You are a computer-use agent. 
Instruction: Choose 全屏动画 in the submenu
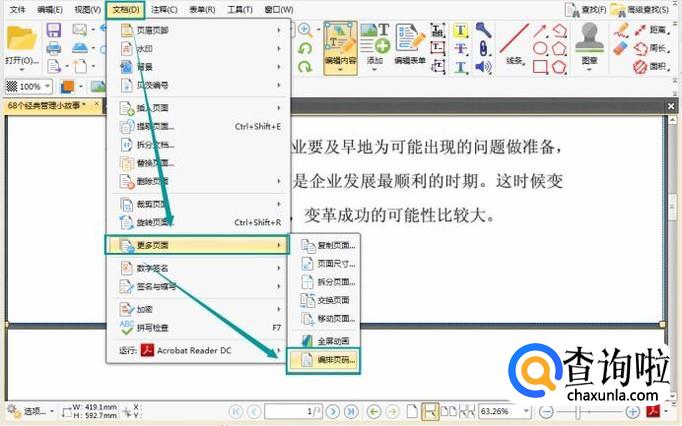tap(324, 341)
